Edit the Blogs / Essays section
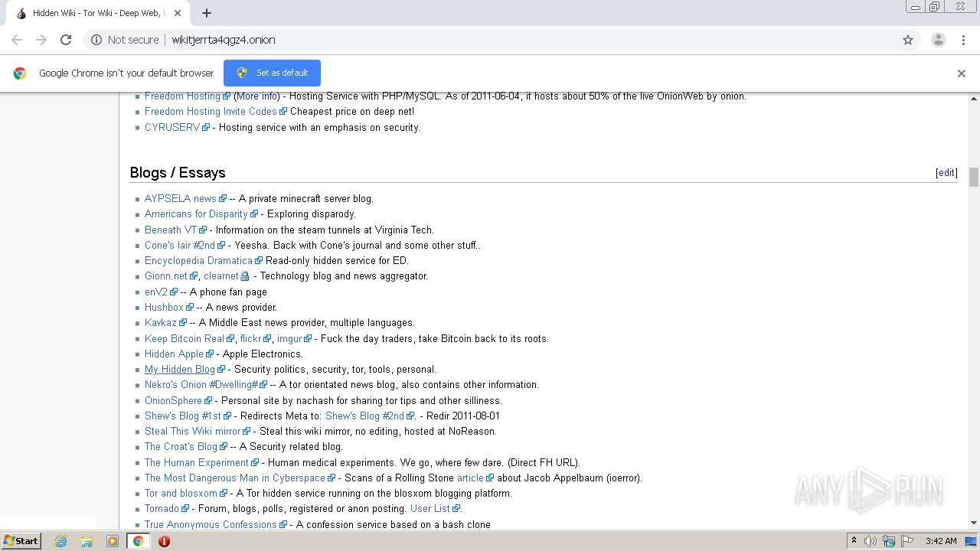 946,173
